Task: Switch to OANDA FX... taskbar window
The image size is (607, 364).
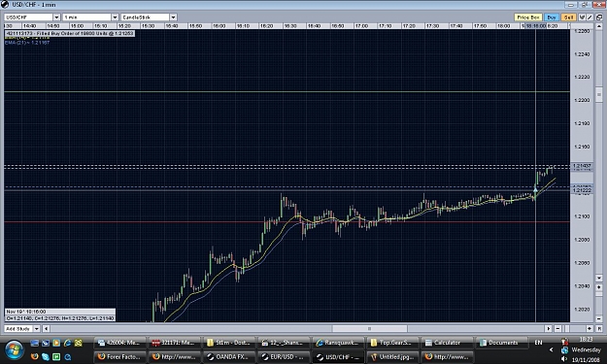Action: coord(229,356)
